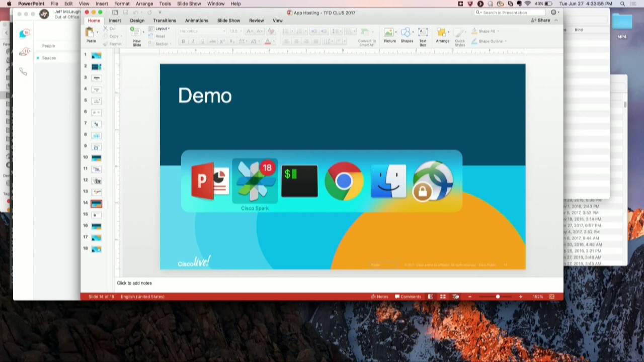Screen dimensions: 644x362
Task: Click the Cut button
Action: pyautogui.click(x=109, y=29)
